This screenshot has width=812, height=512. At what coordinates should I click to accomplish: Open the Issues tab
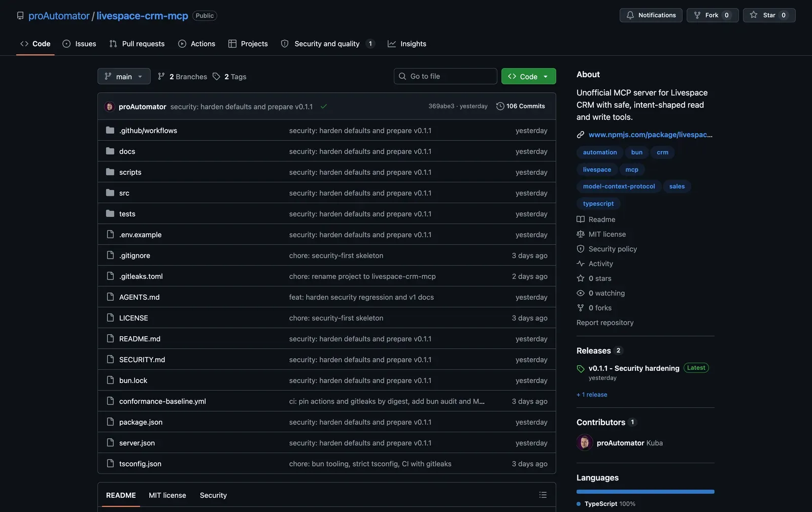(79, 44)
